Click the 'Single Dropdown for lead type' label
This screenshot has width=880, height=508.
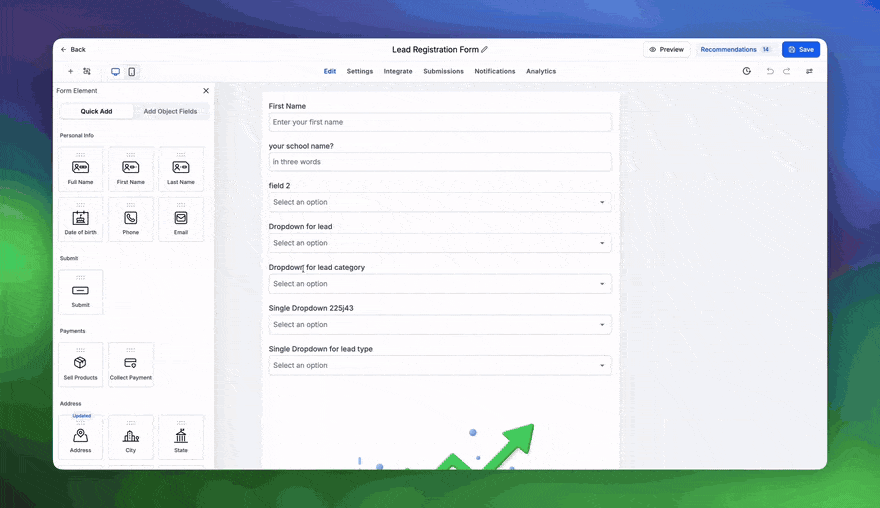(320, 349)
